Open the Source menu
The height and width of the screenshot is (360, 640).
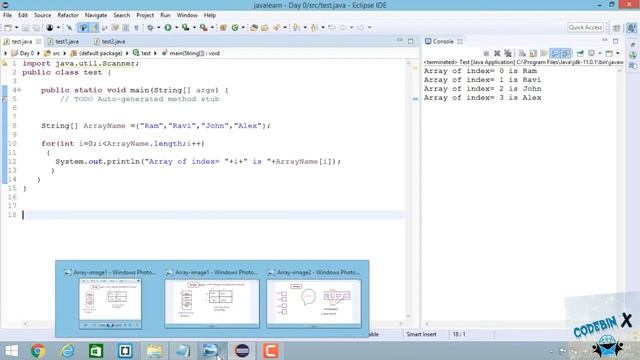(42, 15)
